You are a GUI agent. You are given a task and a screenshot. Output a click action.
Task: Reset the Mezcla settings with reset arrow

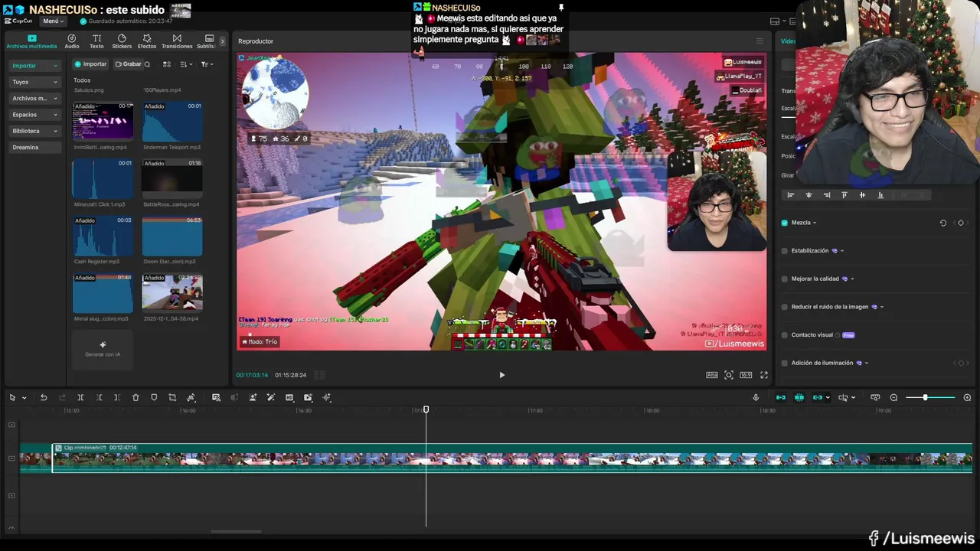click(943, 223)
